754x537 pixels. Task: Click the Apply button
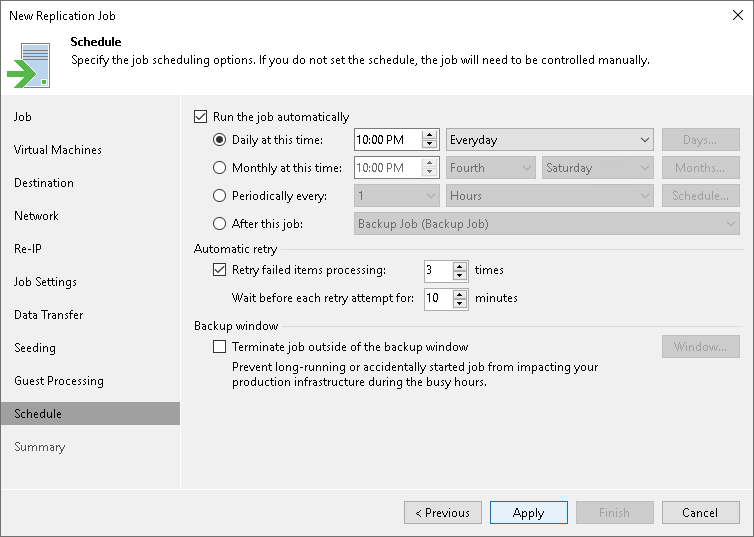tap(528, 513)
